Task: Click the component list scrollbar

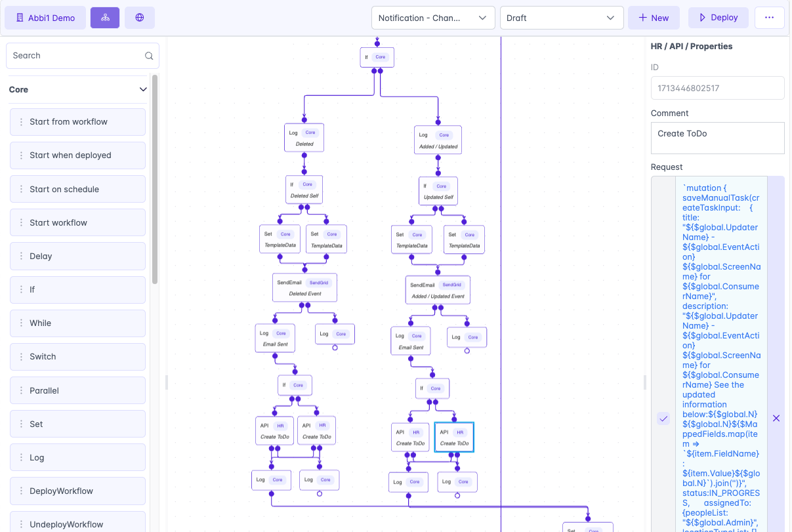Action: point(155,178)
